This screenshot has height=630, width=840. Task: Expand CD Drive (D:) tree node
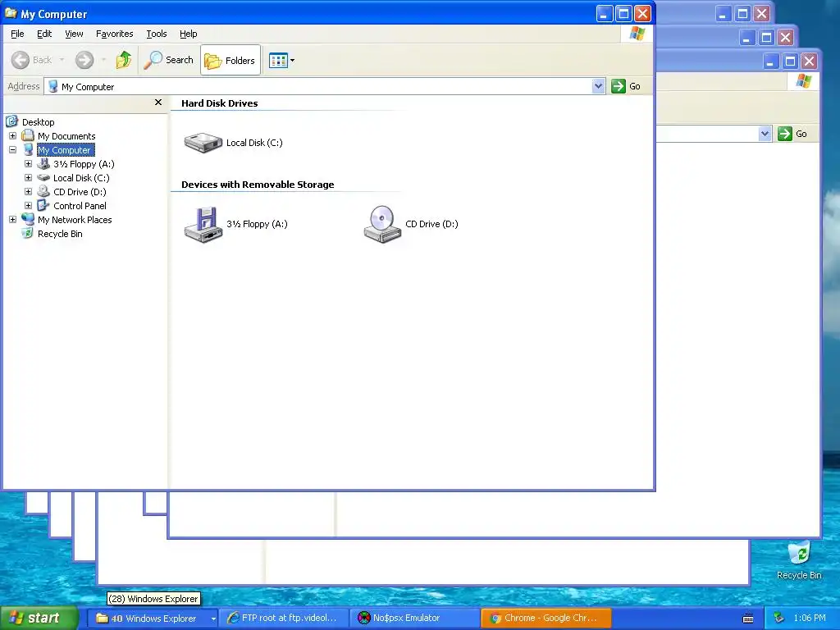click(29, 192)
